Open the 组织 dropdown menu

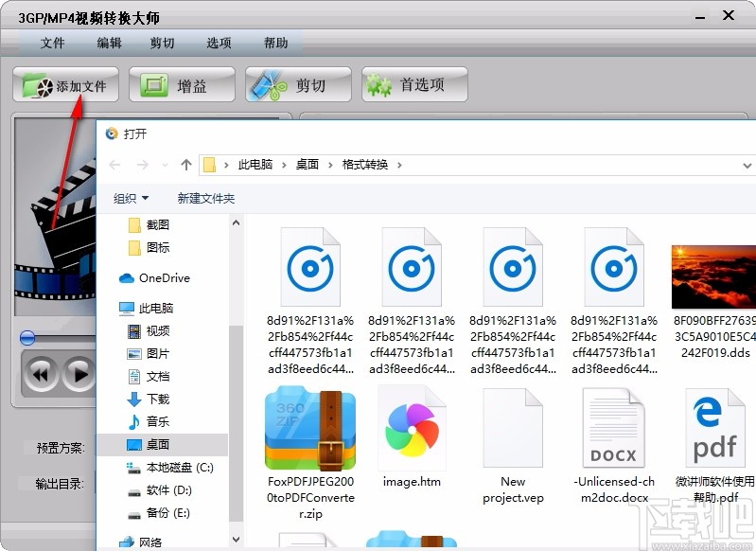tap(131, 198)
